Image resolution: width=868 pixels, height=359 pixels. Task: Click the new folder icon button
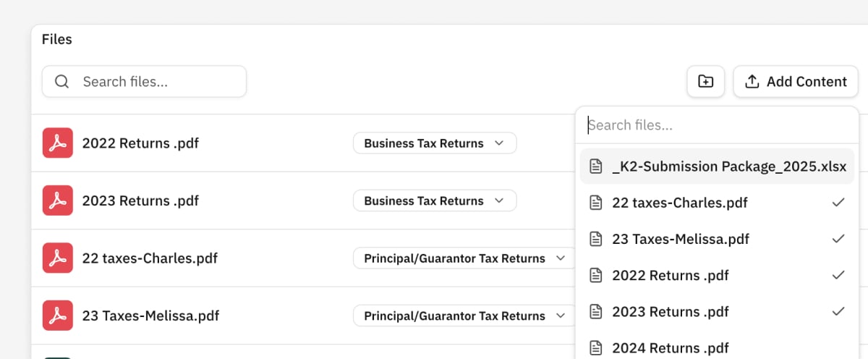705,82
